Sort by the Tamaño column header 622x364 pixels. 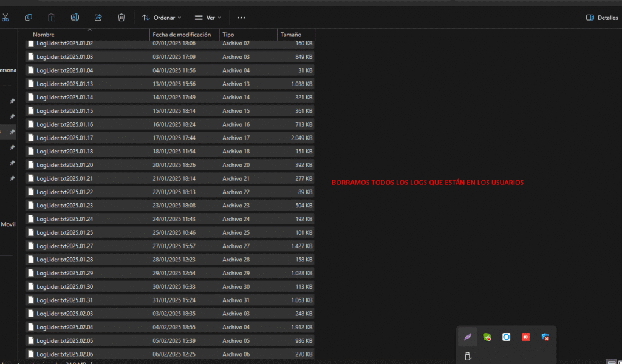(290, 35)
